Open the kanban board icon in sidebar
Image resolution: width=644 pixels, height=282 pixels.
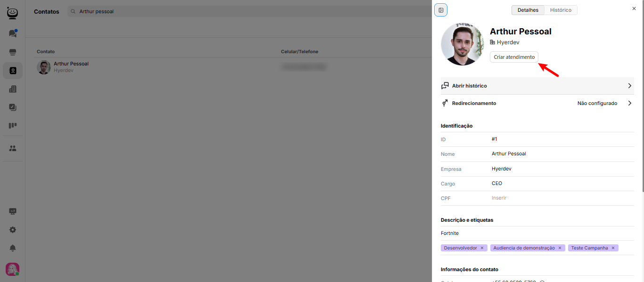point(13,126)
